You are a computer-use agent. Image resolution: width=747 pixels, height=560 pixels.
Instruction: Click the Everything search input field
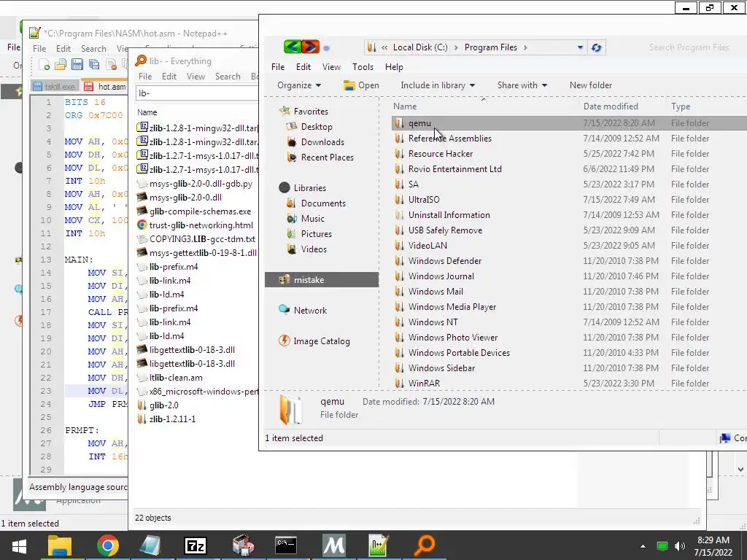[197, 93]
